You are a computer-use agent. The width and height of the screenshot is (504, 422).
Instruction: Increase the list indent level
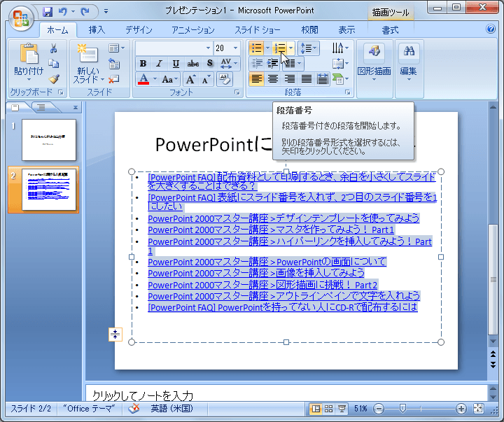[272, 63]
